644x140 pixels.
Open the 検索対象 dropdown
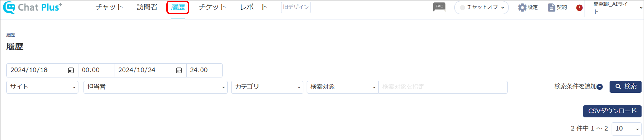coord(343,87)
